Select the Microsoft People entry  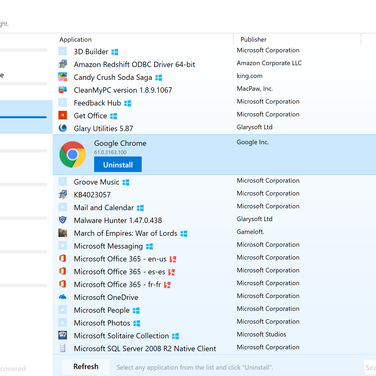pyautogui.click(x=102, y=310)
